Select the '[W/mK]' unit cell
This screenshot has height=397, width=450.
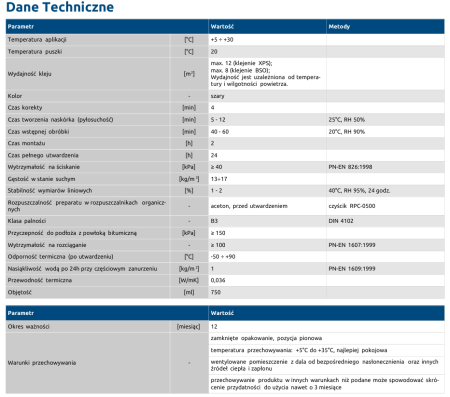click(x=189, y=280)
